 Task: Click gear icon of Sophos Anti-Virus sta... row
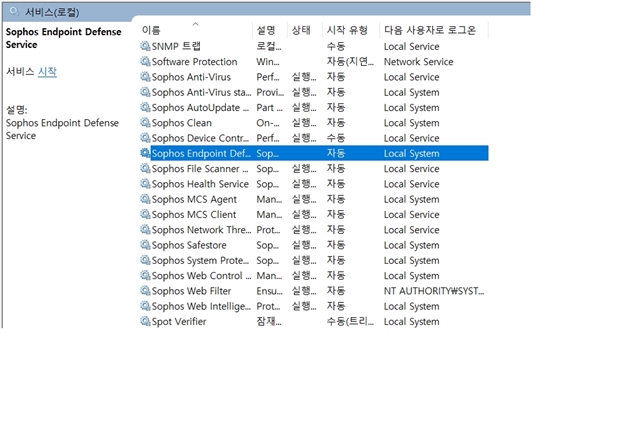(x=145, y=92)
